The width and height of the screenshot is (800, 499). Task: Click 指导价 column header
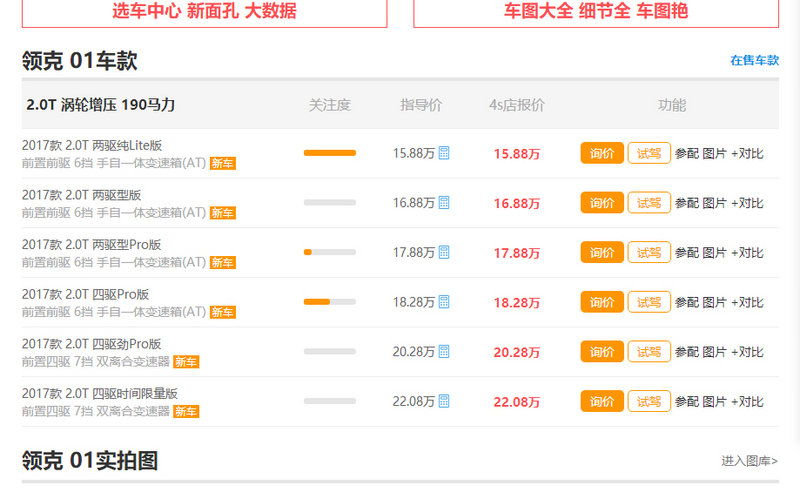coord(421,105)
